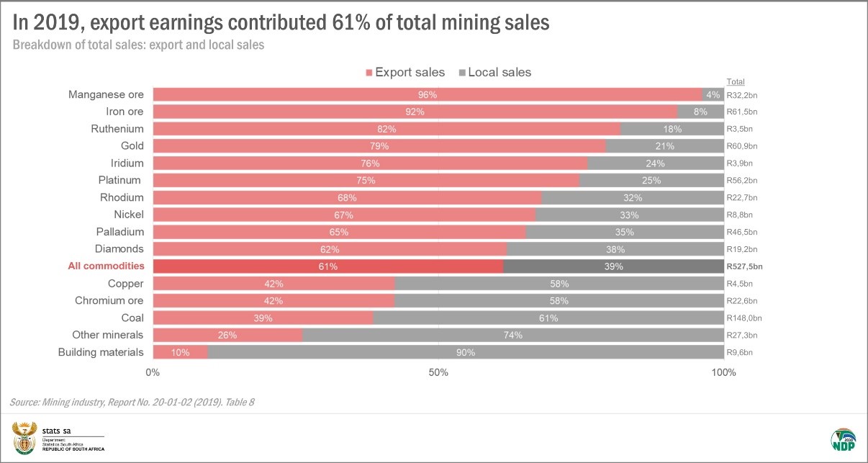Click the Building materials 90% local bar

[466, 352]
